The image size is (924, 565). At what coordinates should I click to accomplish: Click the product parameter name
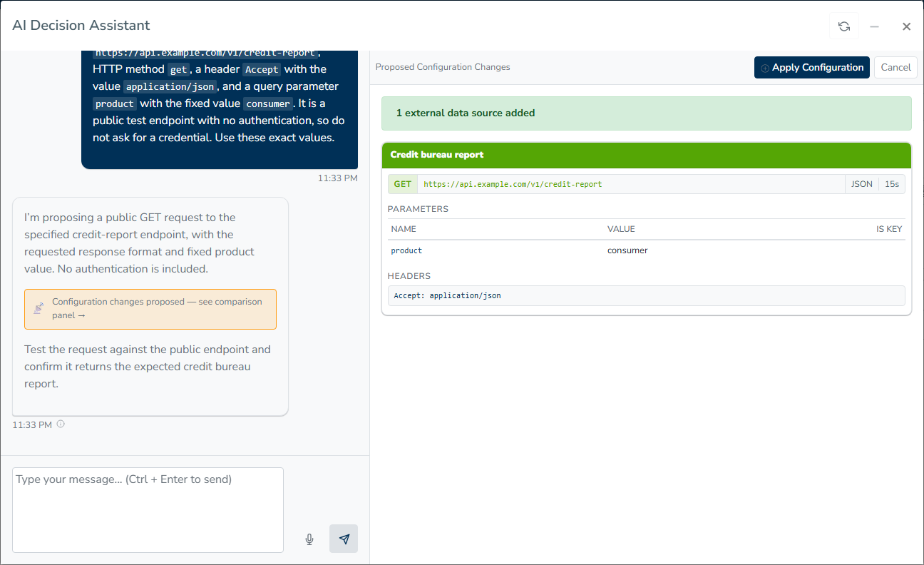click(x=406, y=250)
